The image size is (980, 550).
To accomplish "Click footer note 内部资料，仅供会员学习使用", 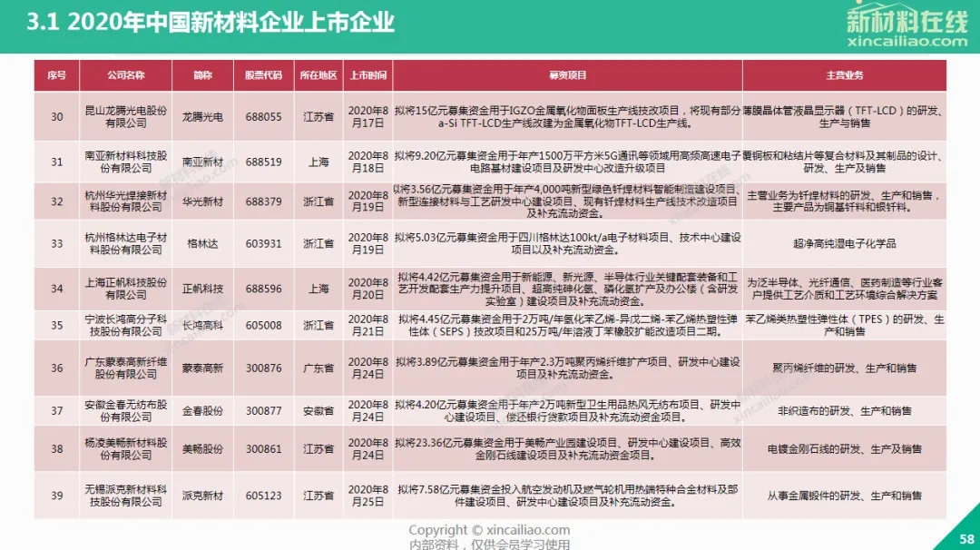I will click(489, 545).
